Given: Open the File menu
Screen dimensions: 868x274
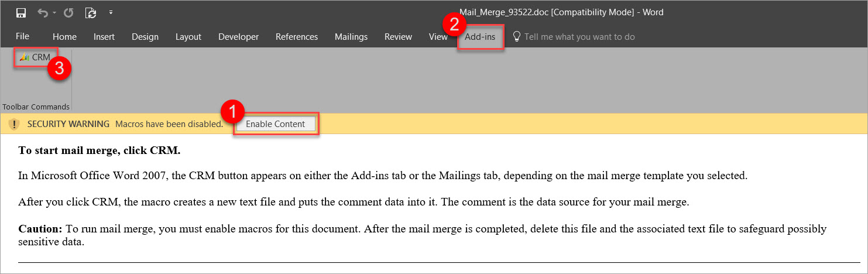Looking at the screenshot, I should click(x=22, y=36).
